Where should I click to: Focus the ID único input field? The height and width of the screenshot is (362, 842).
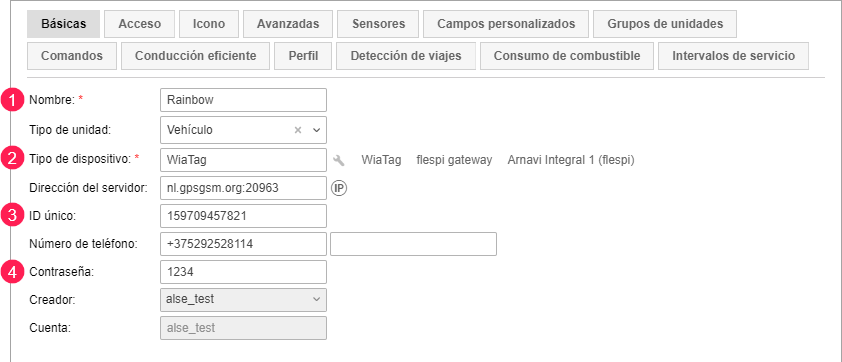243,216
